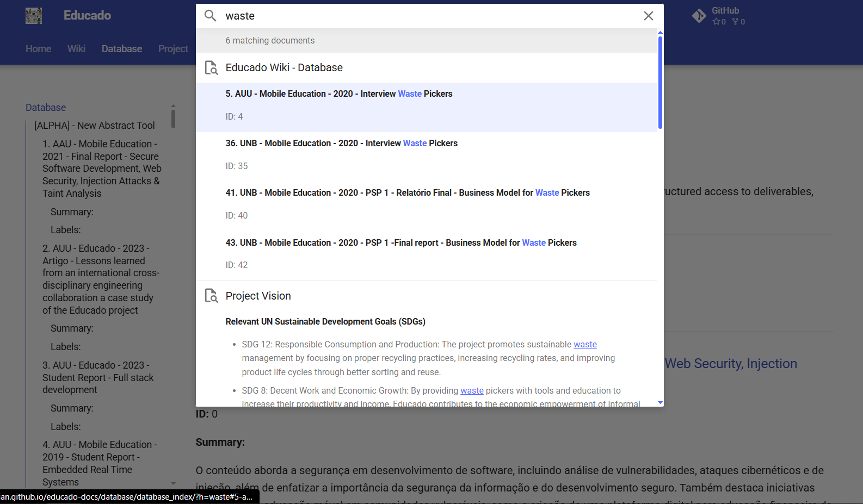Open the GitHub repository icon
Screen dimensions: 863x504
click(699, 16)
